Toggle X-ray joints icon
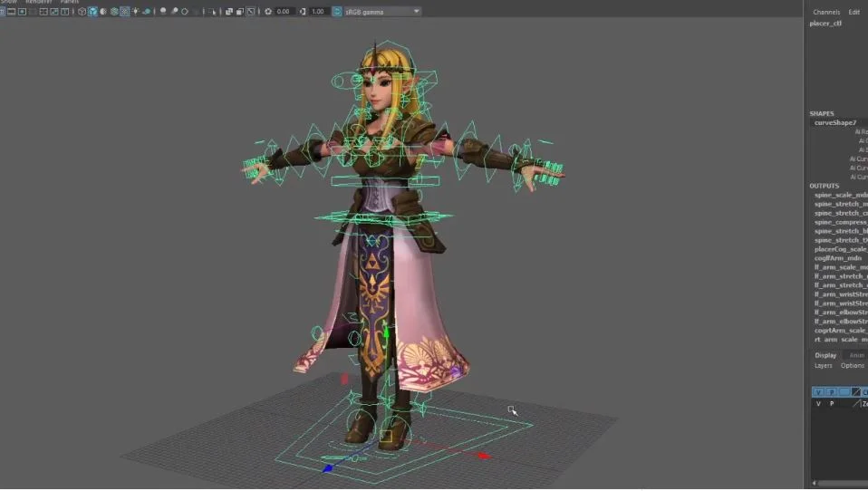Screen dimensions: 868x491 (250, 12)
